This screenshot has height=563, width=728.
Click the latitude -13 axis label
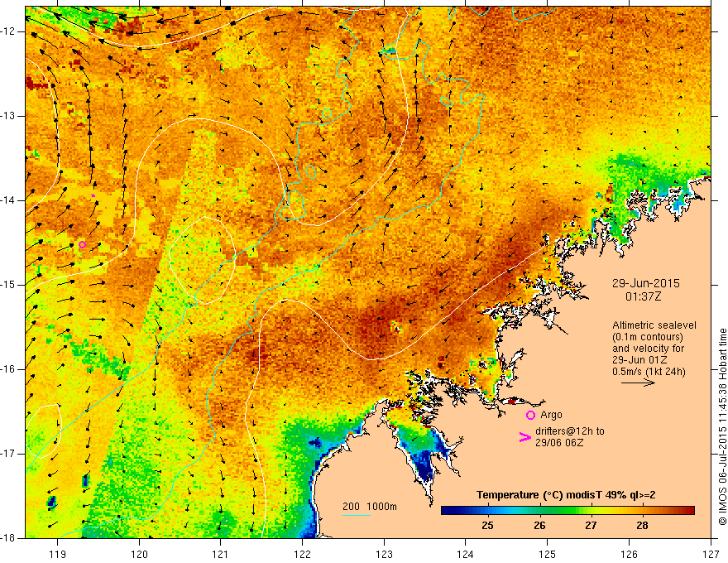click(9, 116)
